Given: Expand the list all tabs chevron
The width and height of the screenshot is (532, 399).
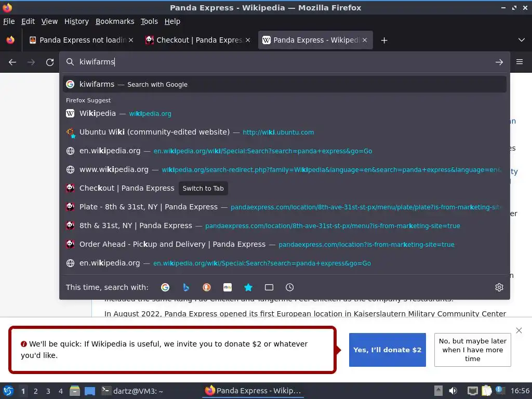Looking at the screenshot, I should 522,40.
